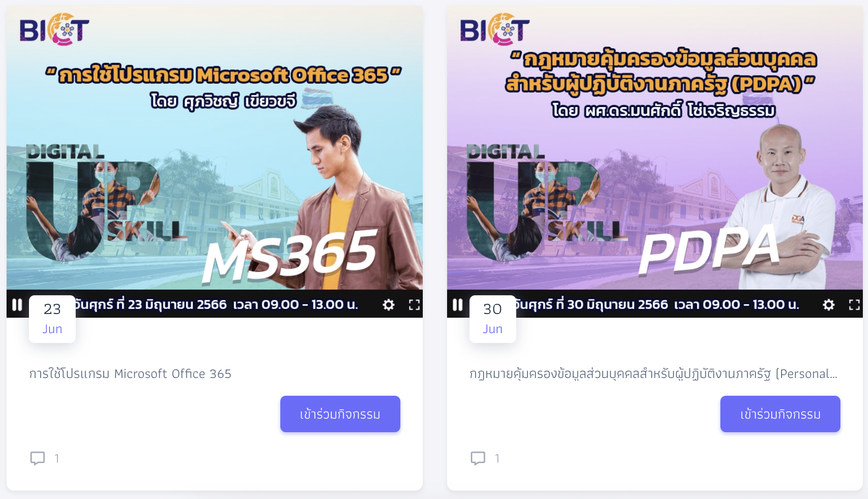868x499 pixels.
Task: Open comments icon on MS365 card
Action: 37,458
